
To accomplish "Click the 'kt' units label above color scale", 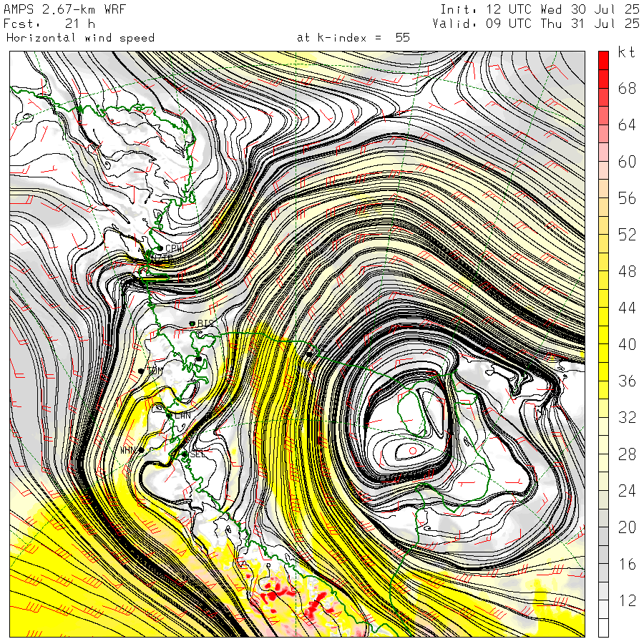I will (627, 52).
